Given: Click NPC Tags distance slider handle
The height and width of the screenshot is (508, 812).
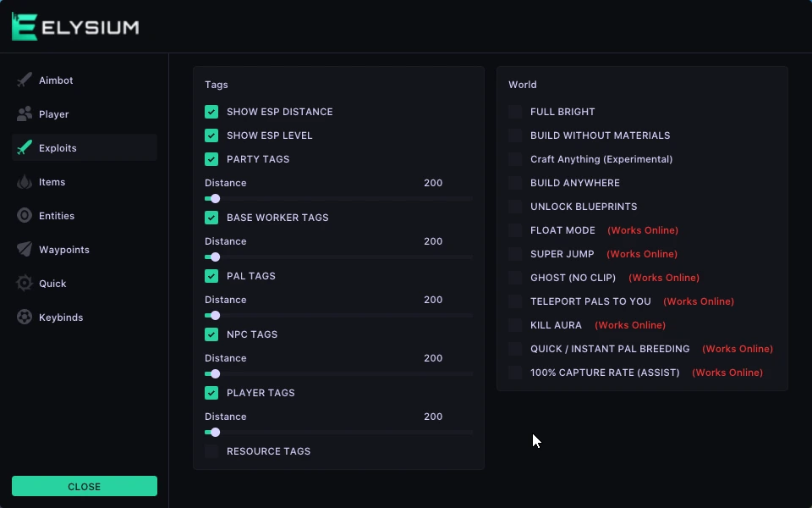Looking at the screenshot, I should point(216,373).
